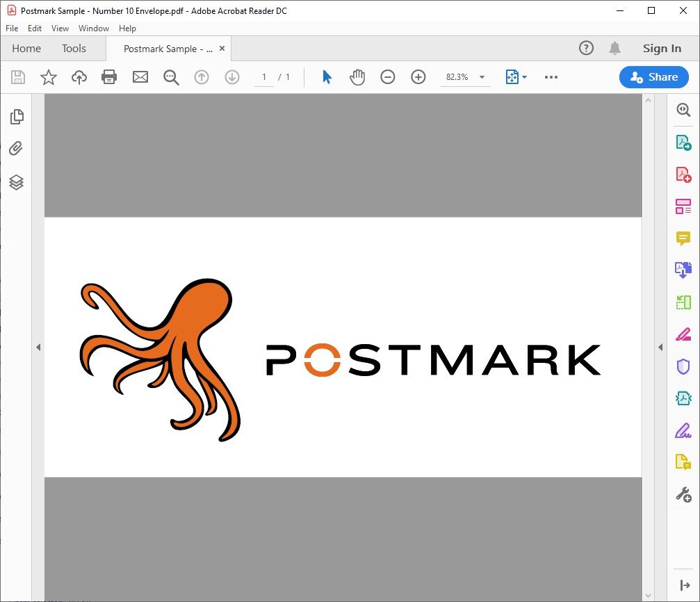Activate the Hand pan tool
Screen dimensions: 700x602
(x=357, y=77)
